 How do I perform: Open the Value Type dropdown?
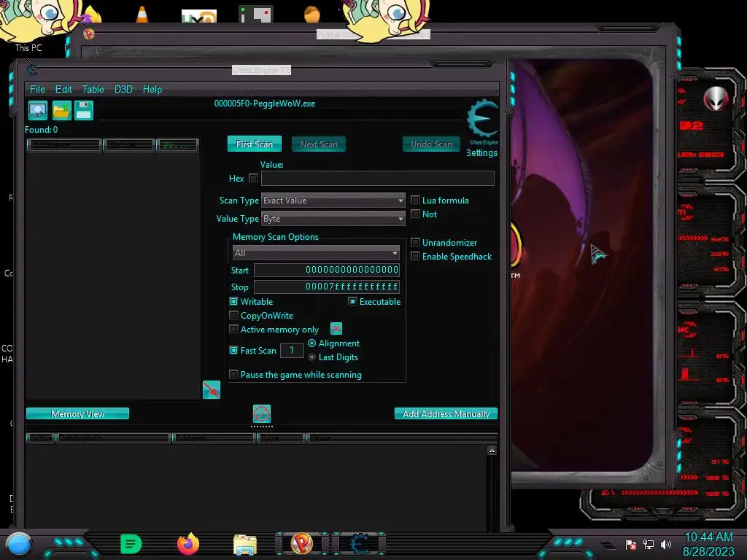tap(333, 219)
